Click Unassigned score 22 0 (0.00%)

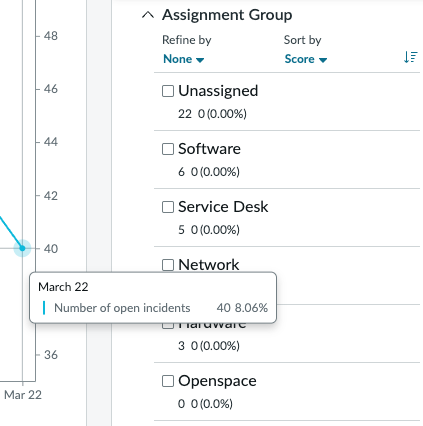(x=212, y=114)
